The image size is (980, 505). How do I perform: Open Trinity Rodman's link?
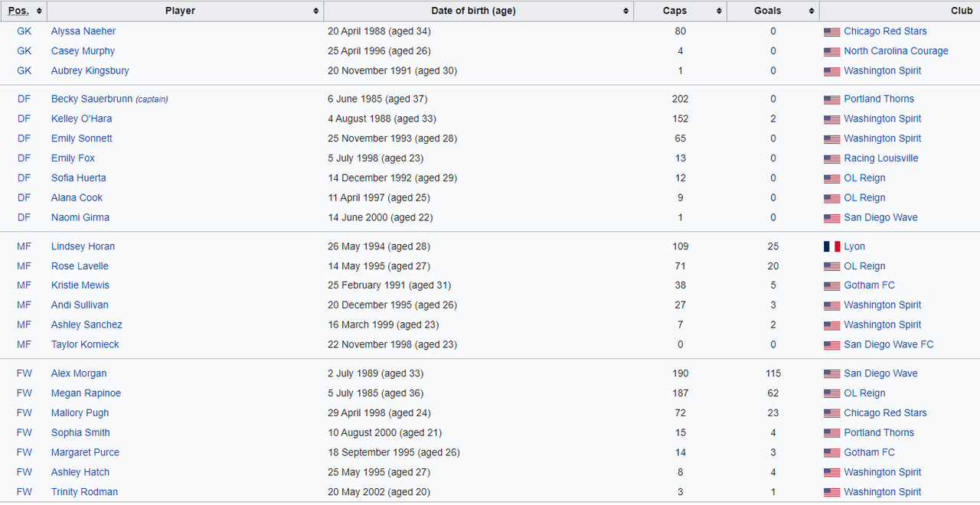coord(84,492)
